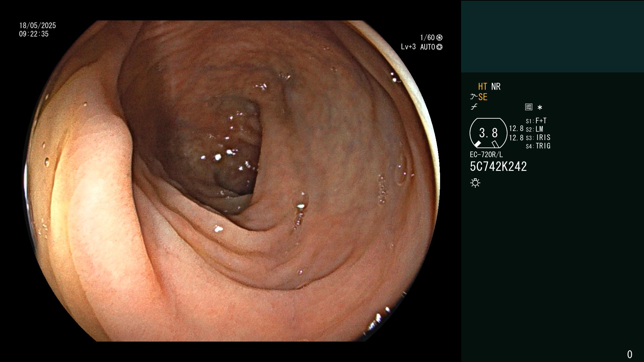Image resolution: width=644 pixels, height=362 pixels.
Task: Click the light source lamp icon
Action: tap(475, 183)
